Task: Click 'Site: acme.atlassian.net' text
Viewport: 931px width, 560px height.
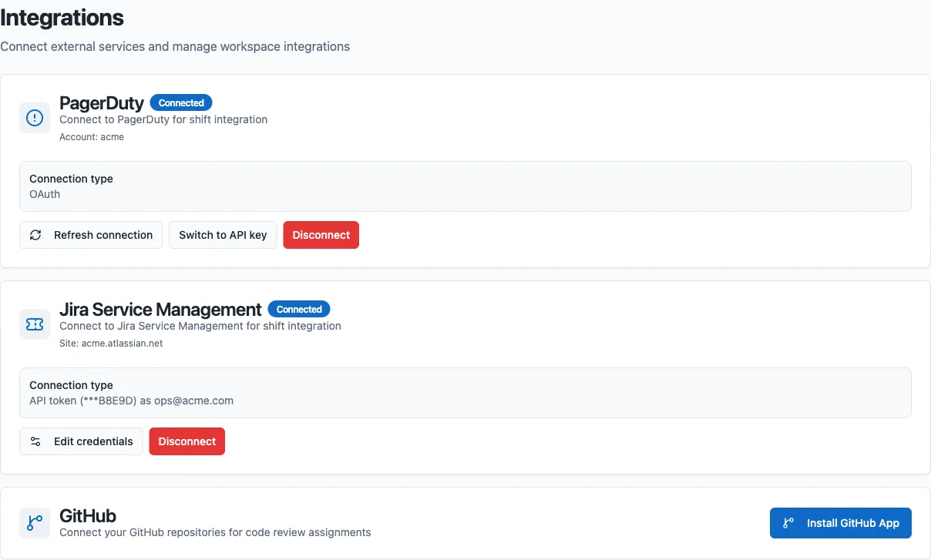Action: click(111, 344)
